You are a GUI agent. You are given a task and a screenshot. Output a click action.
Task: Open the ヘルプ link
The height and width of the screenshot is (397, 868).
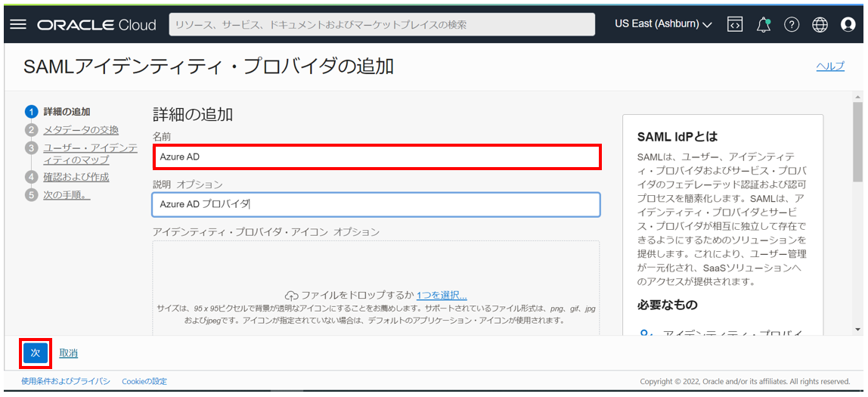coord(830,67)
